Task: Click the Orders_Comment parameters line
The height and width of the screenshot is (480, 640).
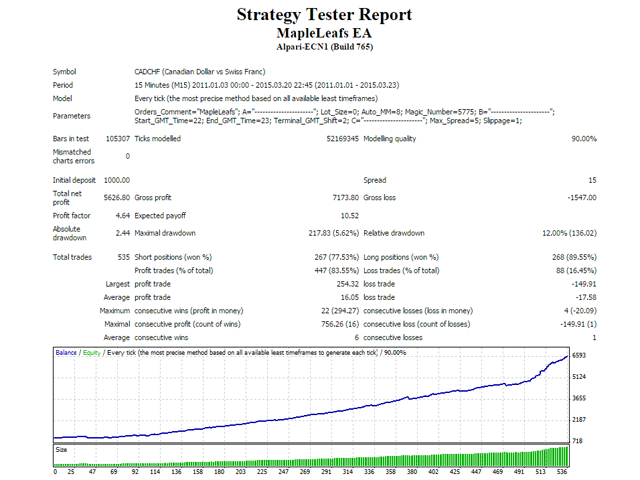Action: pyautogui.click(x=344, y=112)
